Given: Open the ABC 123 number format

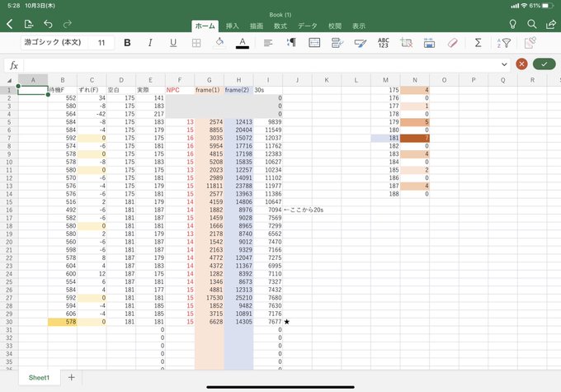Looking at the screenshot, I should coord(383,43).
